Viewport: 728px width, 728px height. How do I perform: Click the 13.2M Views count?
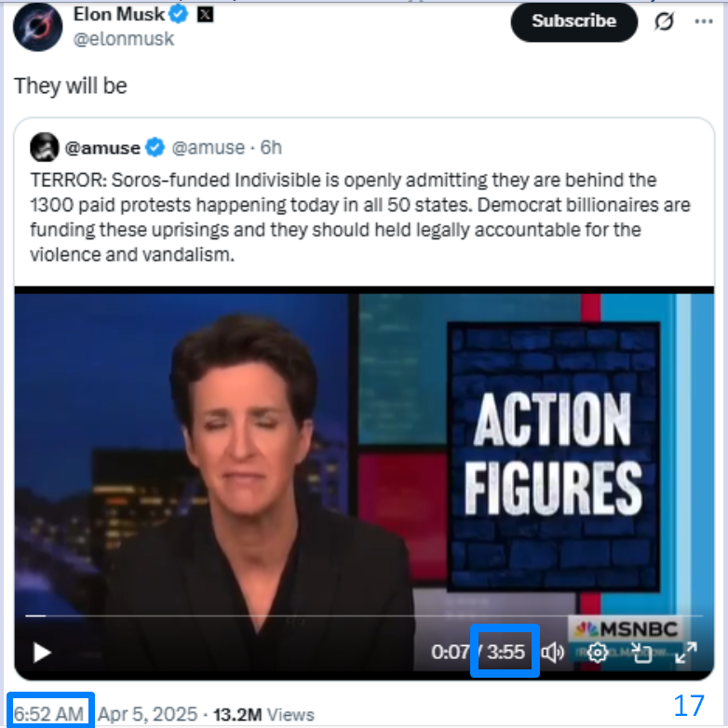coord(263,714)
